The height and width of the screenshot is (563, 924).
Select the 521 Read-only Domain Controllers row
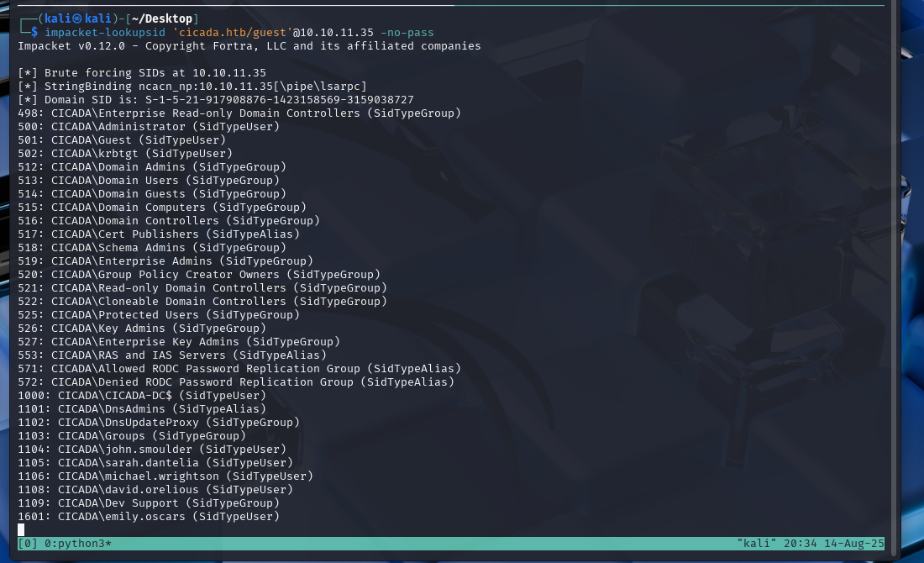(x=202, y=288)
